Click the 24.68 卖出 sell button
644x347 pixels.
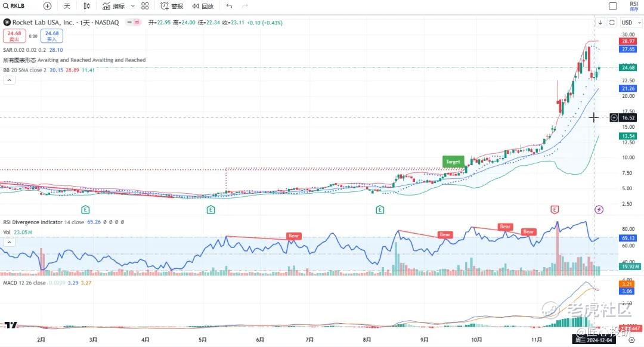(x=14, y=36)
